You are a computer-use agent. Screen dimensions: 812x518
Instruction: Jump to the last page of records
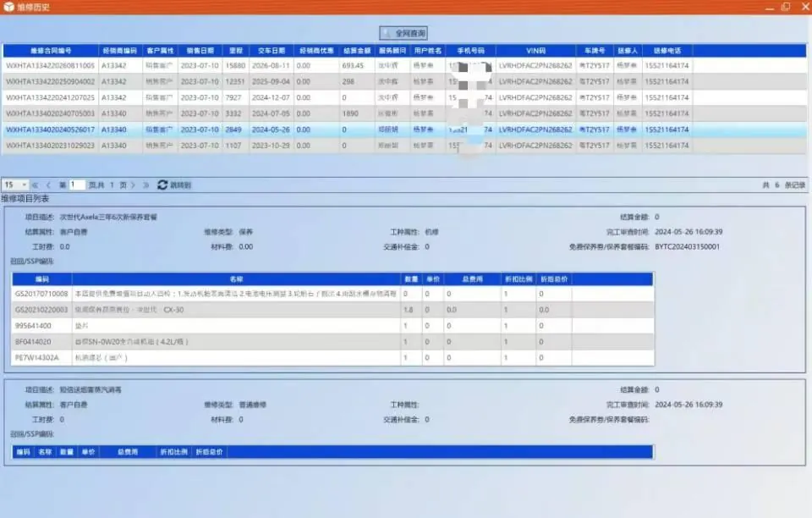pyautogui.click(x=146, y=185)
